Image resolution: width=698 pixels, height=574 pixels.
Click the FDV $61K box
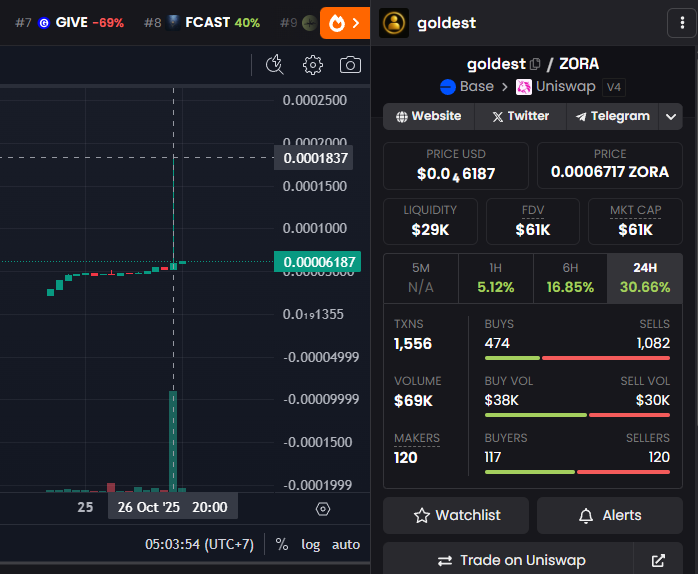533,221
